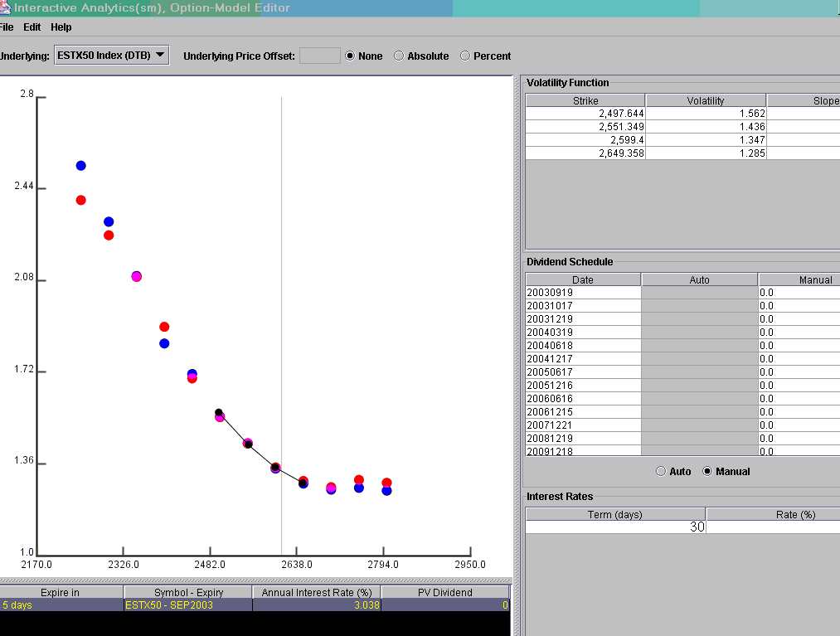This screenshot has height=636, width=840.
Task: Select the Absolute offset radio button
Action: [x=399, y=56]
